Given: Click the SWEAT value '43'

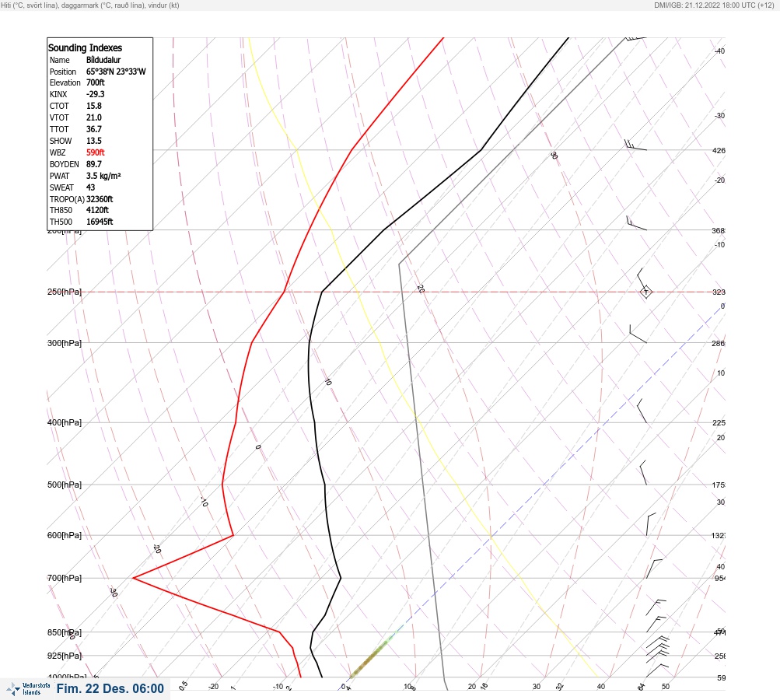Looking at the screenshot, I should 90,187.
